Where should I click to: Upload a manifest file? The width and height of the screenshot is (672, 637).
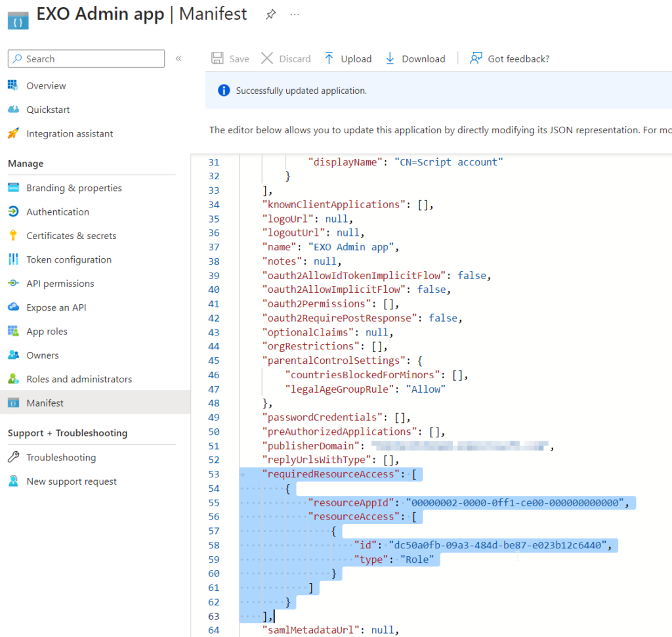(x=348, y=58)
